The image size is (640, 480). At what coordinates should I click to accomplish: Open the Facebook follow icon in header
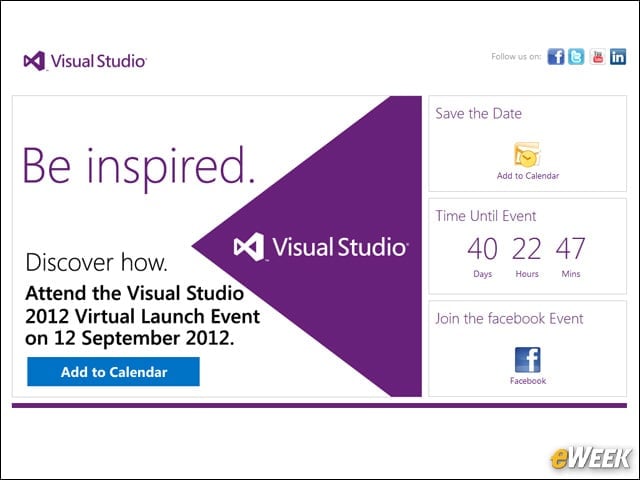click(556, 57)
